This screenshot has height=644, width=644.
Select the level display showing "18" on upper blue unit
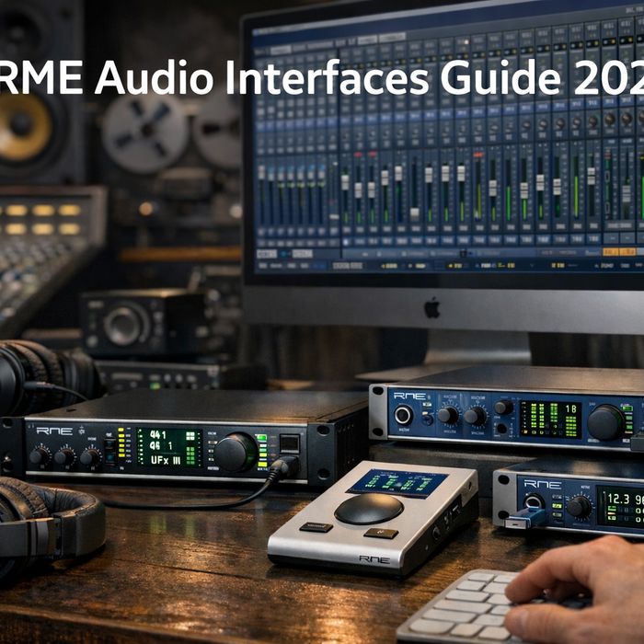550,420
